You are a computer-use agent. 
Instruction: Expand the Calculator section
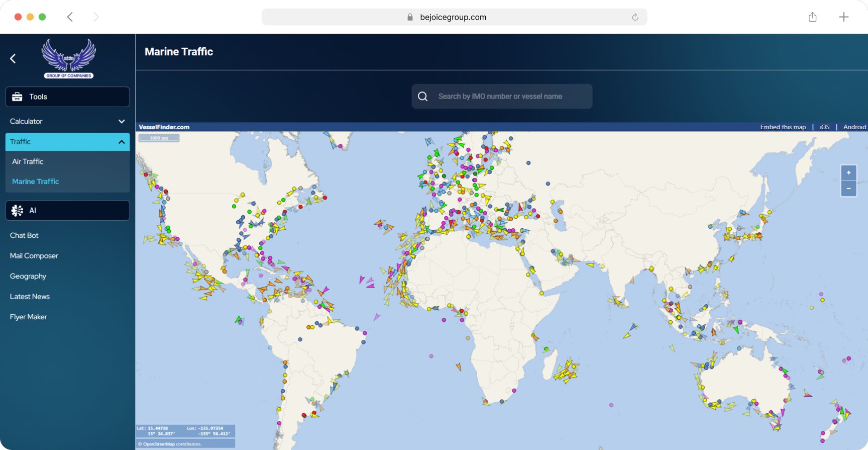pos(121,121)
